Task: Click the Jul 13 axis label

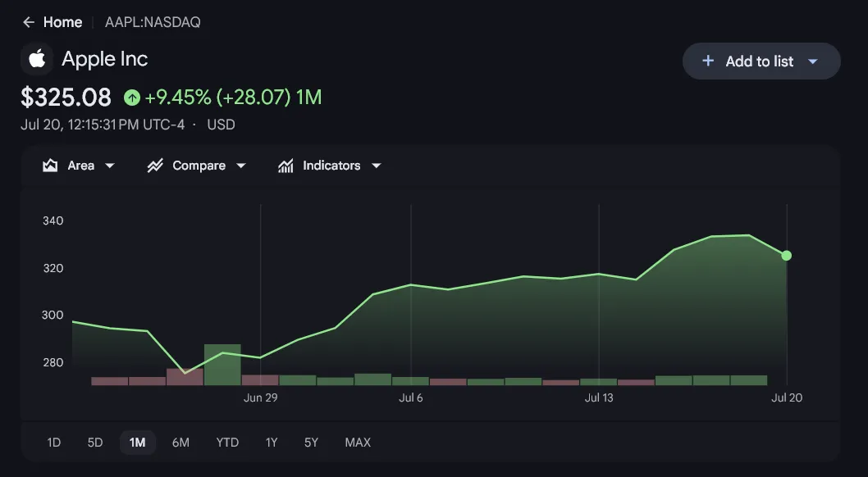Action: click(599, 397)
